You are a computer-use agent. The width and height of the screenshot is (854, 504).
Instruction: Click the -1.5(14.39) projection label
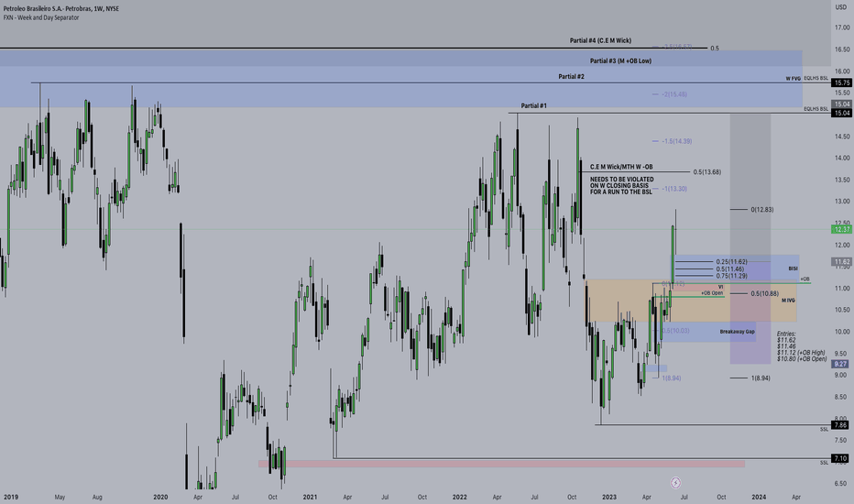(677, 142)
